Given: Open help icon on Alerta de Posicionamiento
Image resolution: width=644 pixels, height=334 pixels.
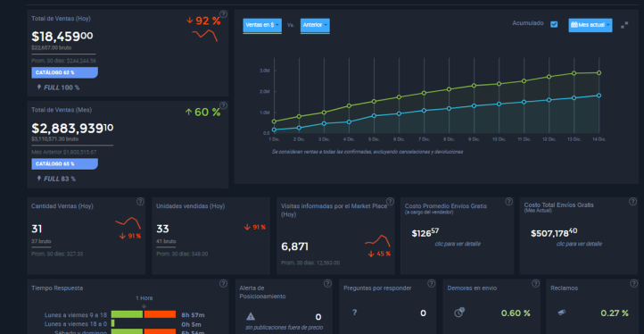Looking at the screenshot, I should 327,283.
